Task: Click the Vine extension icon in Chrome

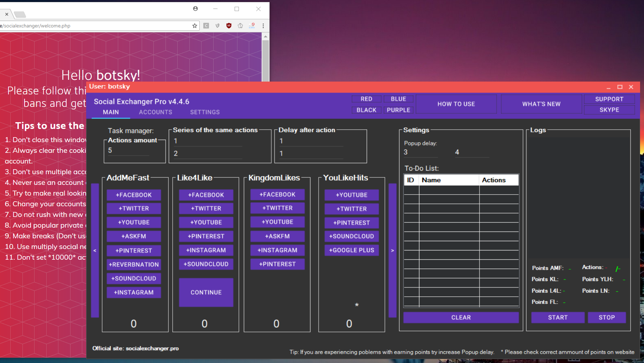Action: tap(218, 26)
